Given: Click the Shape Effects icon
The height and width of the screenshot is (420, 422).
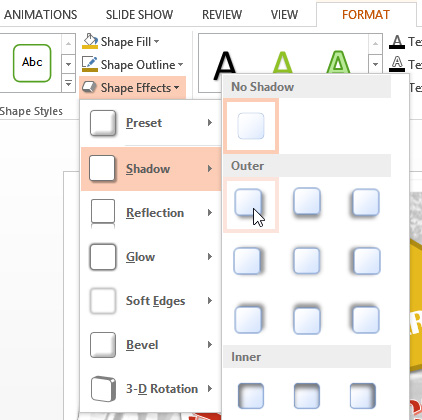Looking at the screenshot, I should click(x=90, y=87).
